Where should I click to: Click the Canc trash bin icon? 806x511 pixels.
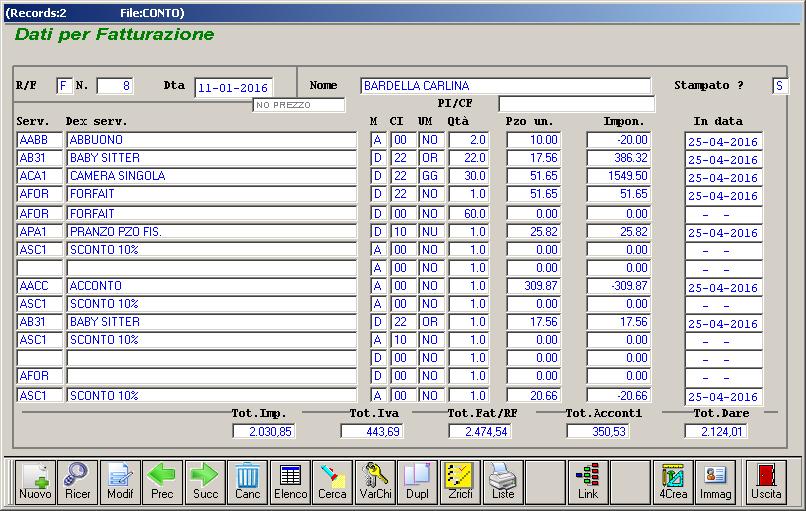247,481
